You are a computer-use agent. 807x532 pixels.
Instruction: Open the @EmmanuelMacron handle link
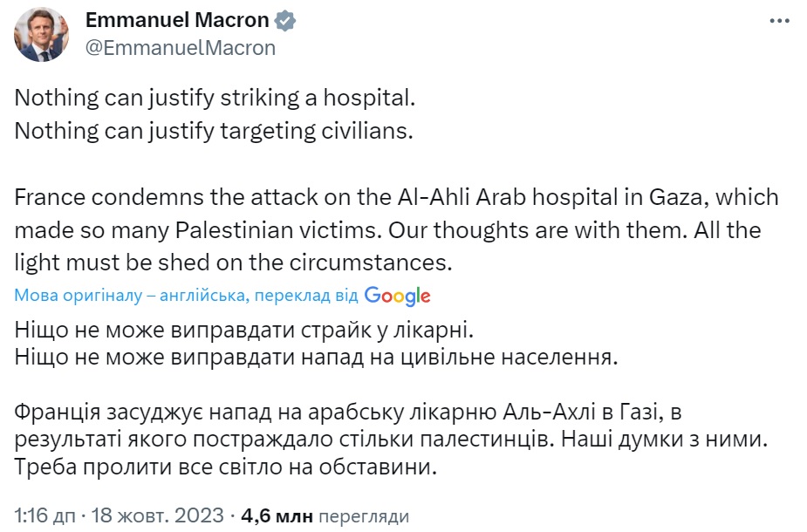coord(180,47)
